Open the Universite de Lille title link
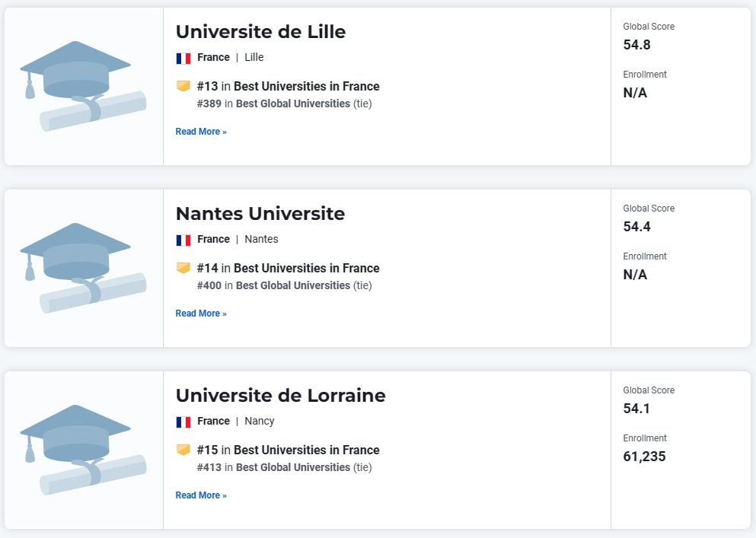This screenshot has height=538, width=756. pyautogui.click(x=260, y=32)
